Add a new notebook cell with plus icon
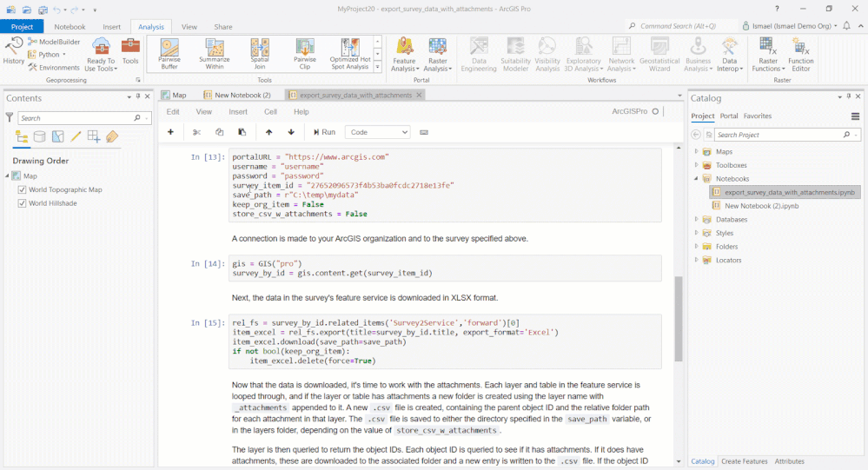The width and height of the screenshot is (868, 470). click(x=170, y=132)
